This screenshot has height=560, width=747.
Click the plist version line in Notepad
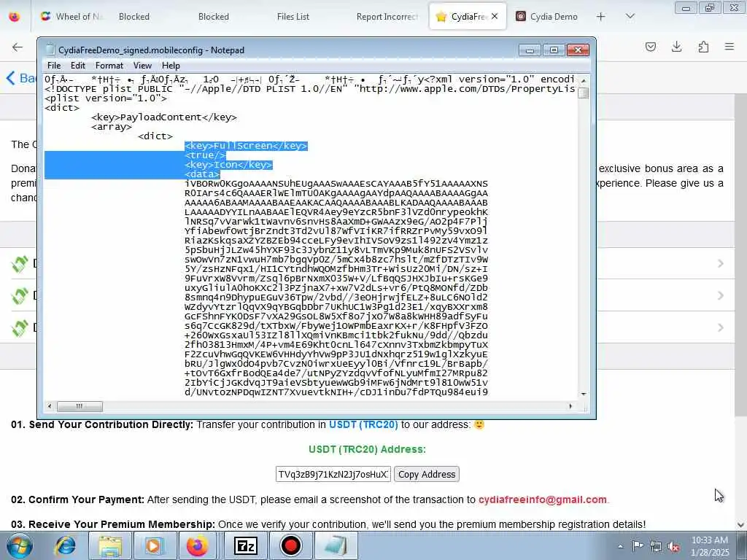pyautogui.click(x=106, y=98)
